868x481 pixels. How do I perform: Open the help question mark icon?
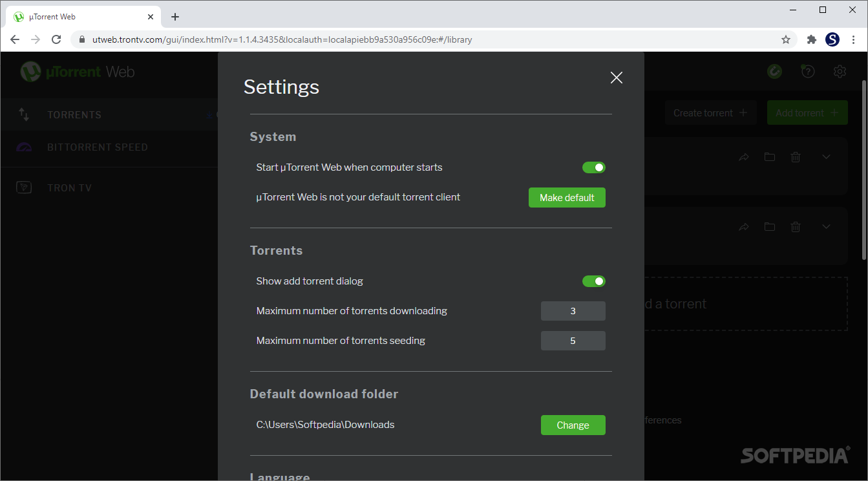click(807, 72)
